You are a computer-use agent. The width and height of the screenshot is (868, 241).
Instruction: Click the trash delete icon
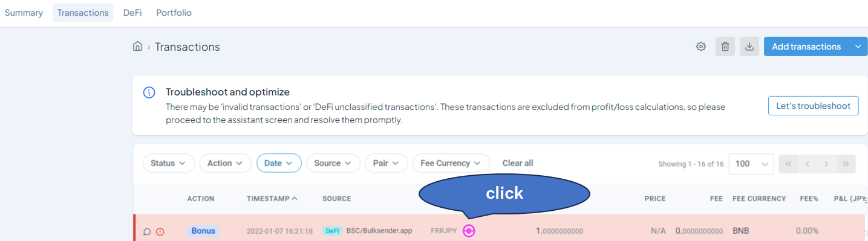click(x=725, y=47)
